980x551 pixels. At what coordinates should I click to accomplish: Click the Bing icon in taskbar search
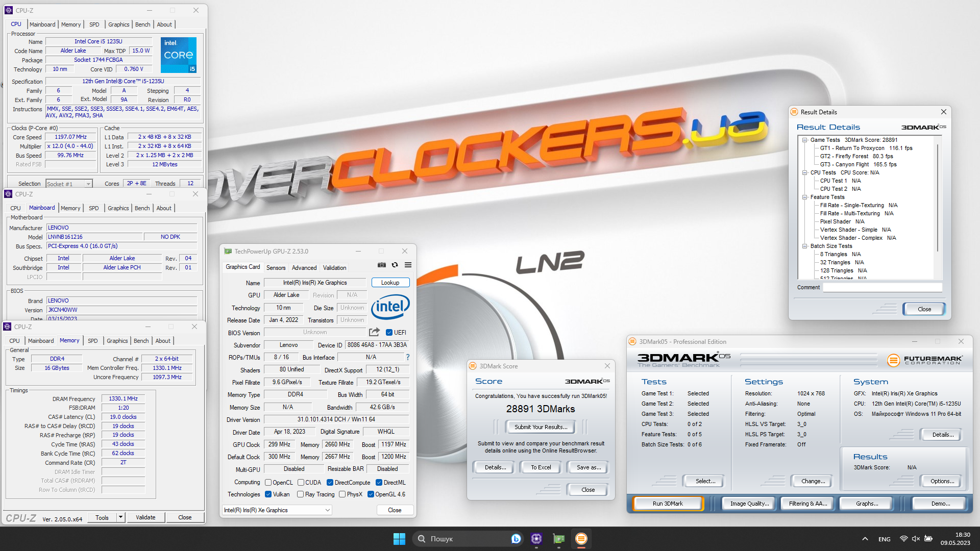(x=516, y=539)
